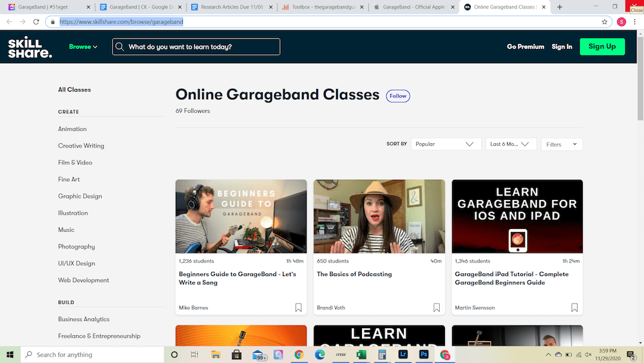Open the Photography category
Image resolution: width=644 pixels, height=363 pixels.
click(x=77, y=247)
